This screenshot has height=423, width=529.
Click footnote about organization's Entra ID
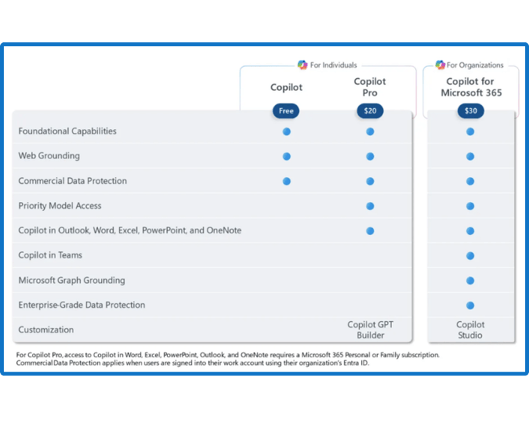tap(193, 363)
